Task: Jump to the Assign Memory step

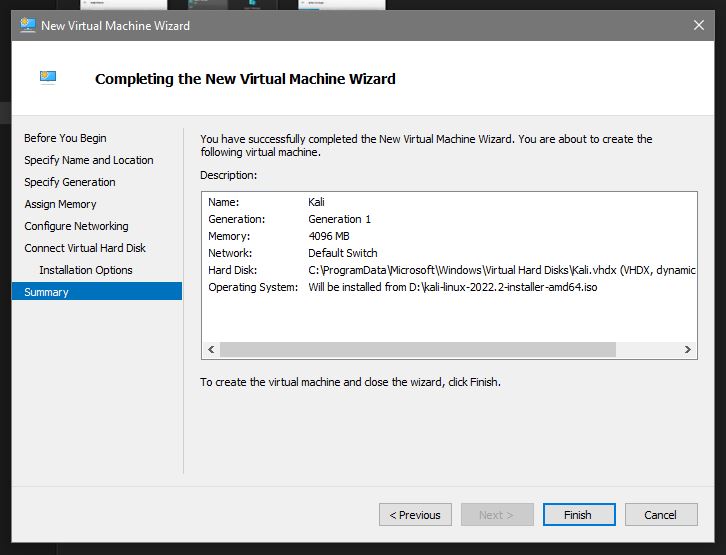Action: pos(60,204)
